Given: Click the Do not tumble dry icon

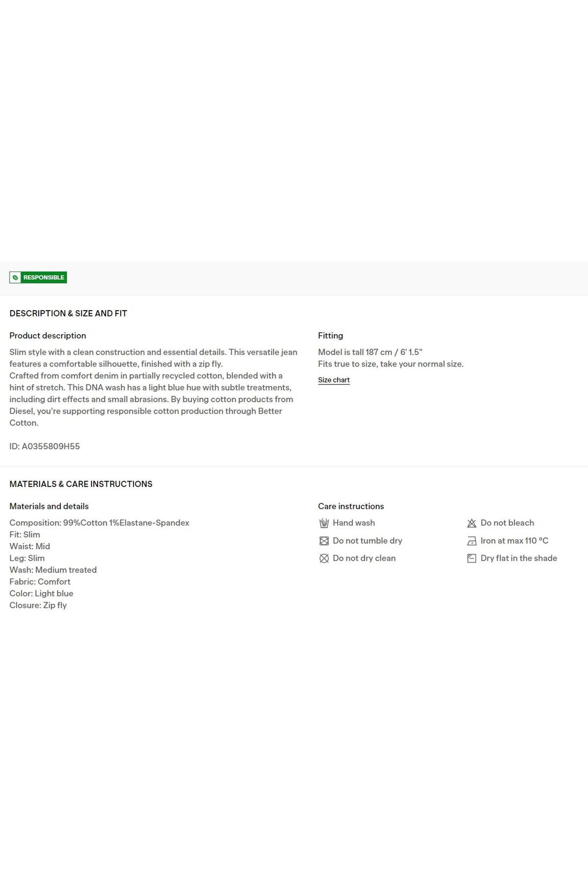Looking at the screenshot, I should pos(324,541).
